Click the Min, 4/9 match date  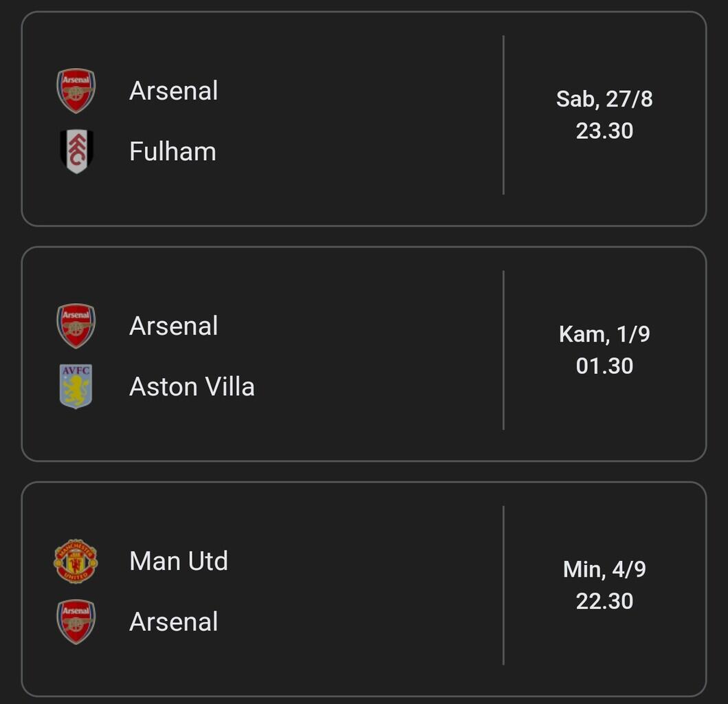604,569
